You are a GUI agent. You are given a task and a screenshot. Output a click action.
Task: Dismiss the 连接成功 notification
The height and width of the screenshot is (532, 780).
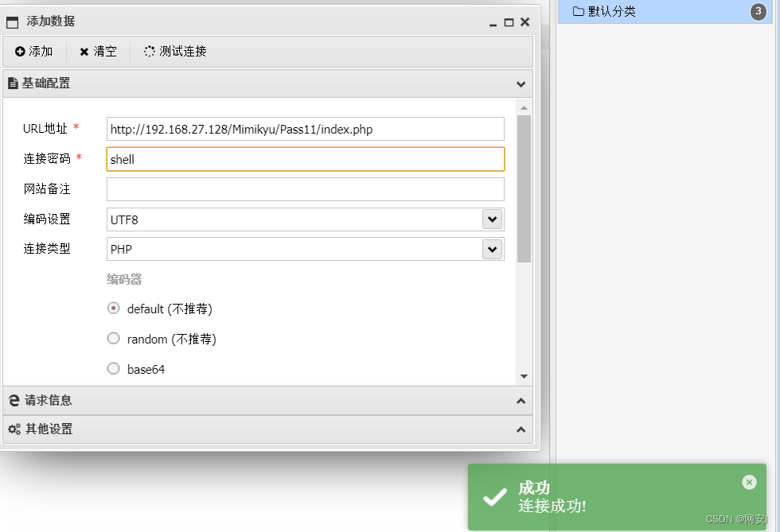coord(749,482)
